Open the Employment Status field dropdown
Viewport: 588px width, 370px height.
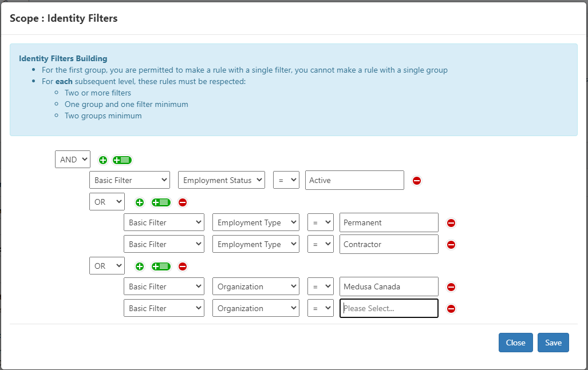pyautogui.click(x=222, y=180)
